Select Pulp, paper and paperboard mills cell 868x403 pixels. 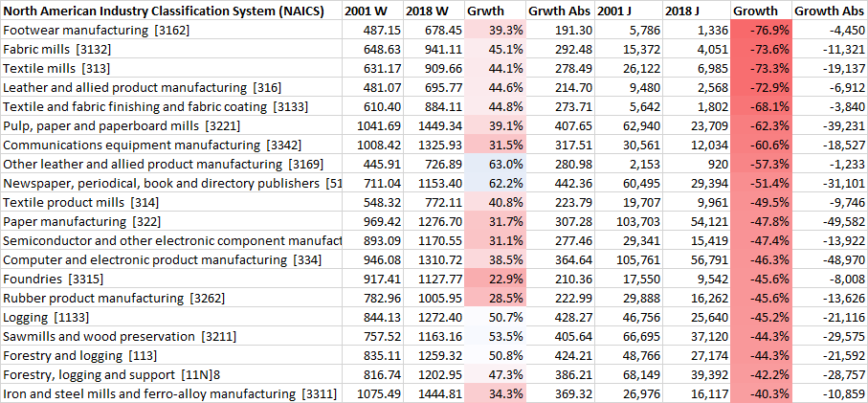(171, 125)
